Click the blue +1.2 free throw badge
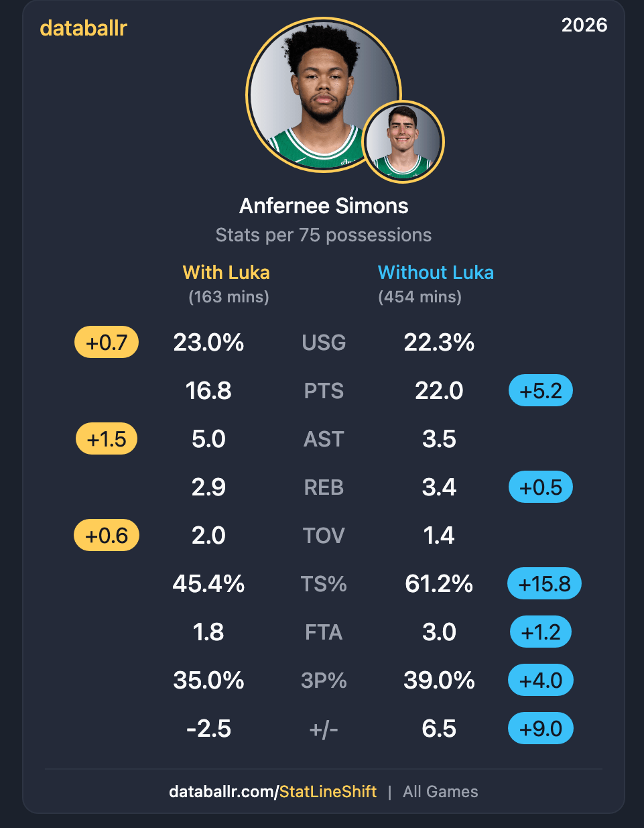This screenshot has height=828, width=644. point(541,632)
